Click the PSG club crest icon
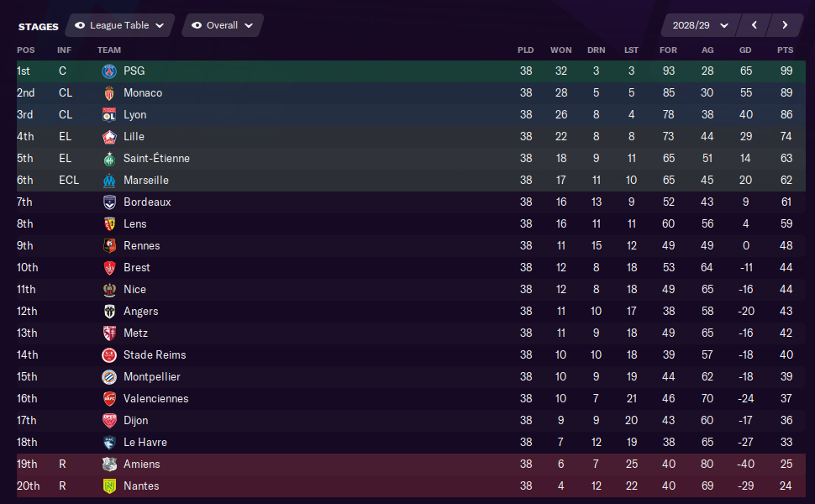Viewport: 815px width, 504px height. (x=109, y=71)
